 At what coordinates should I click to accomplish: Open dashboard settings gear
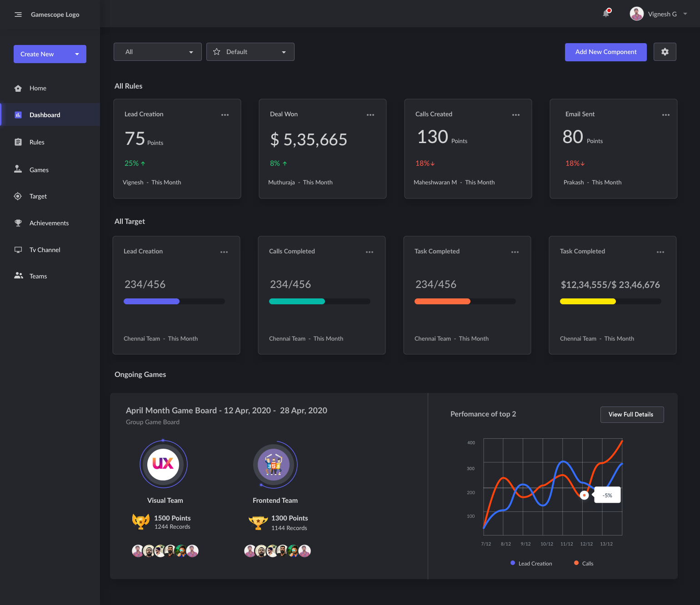click(665, 52)
